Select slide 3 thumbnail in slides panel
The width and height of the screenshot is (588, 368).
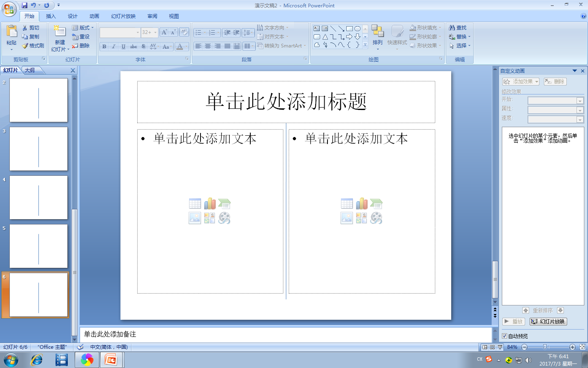point(38,149)
